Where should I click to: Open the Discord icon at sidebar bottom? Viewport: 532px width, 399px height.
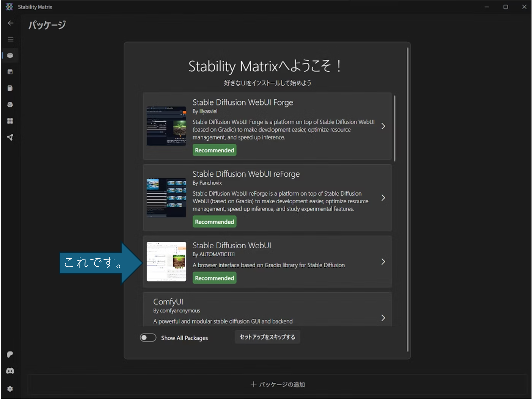[x=10, y=371]
